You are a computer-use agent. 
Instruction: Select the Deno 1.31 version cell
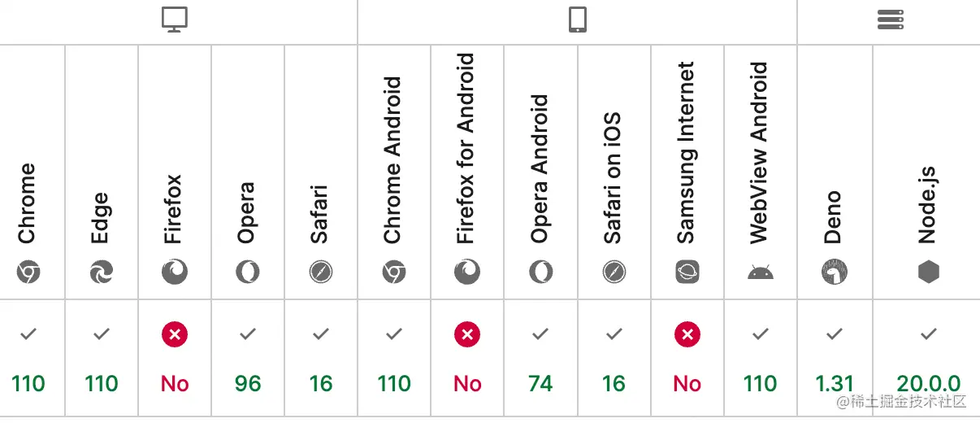click(835, 358)
